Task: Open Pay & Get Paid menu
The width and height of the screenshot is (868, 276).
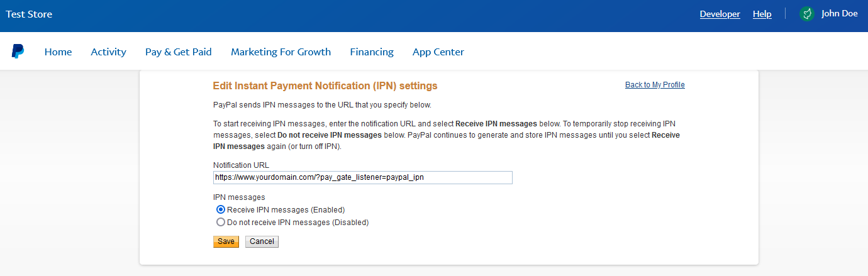Action: (x=179, y=52)
